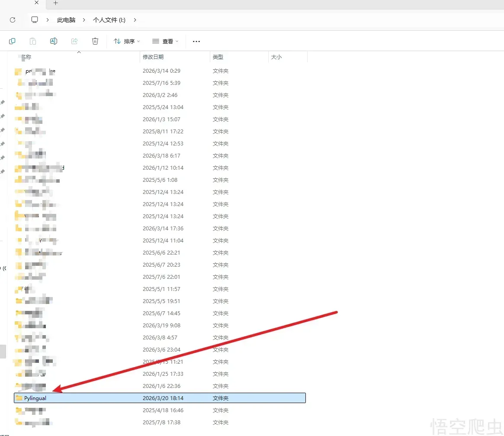Viewport: 504px width, 436px height.
Task: Select folder modified 2026/3/2 2:46
Action: [160, 95]
